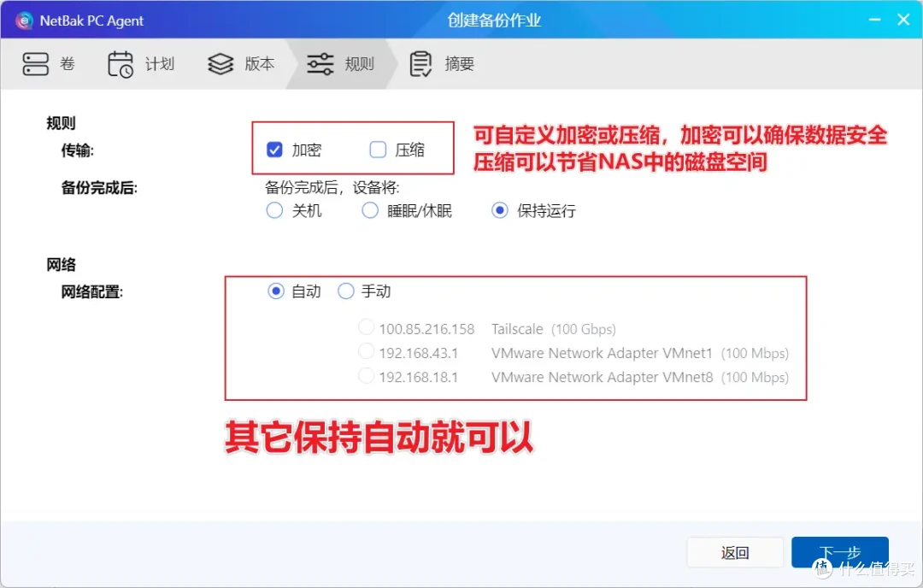Viewport: 923px width, 588px height.
Task: Choose the 192.168.43.1 VMnet1 adapter radio button
Action: pos(366,350)
